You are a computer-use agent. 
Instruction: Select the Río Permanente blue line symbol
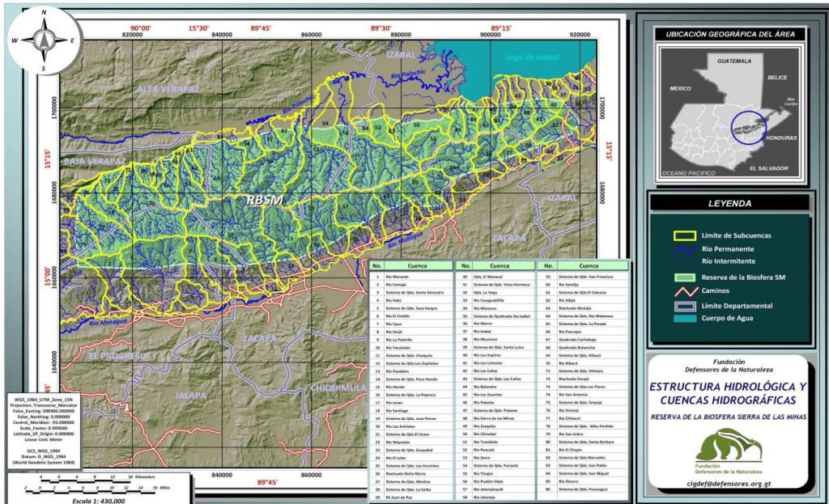pyautogui.click(x=685, y=250)
